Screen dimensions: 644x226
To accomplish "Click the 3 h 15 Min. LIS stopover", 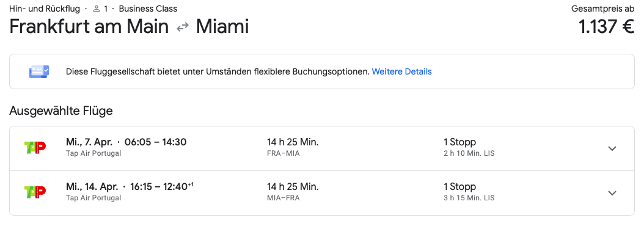I will (469, 198).
